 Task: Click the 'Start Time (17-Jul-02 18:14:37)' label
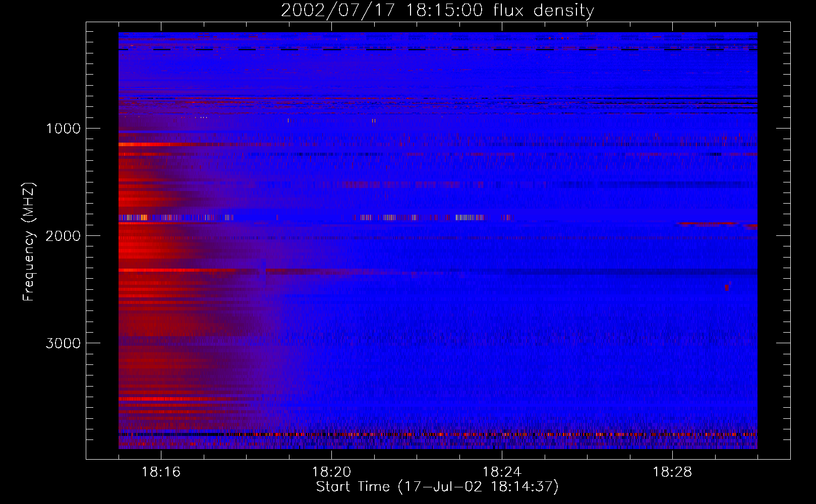click(x=437, y=487)
